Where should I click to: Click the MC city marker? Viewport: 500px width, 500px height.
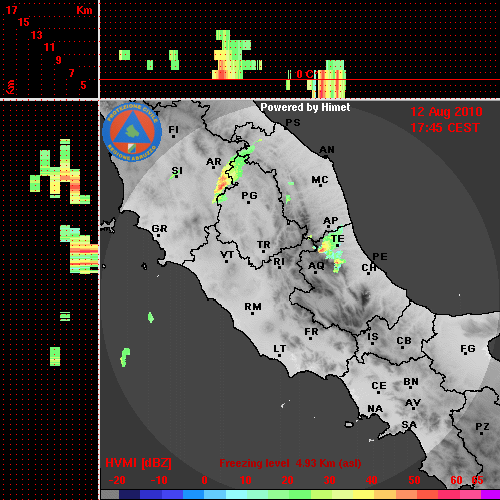tap(320, 185)
